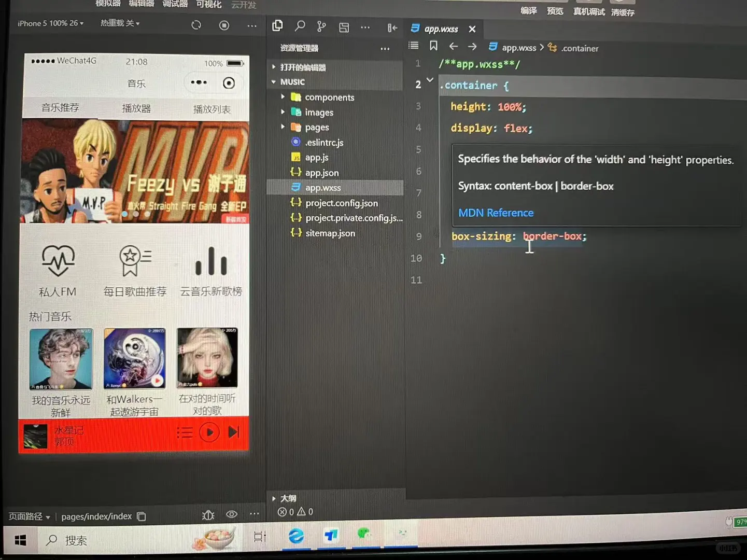Navigate forward with the right arrow
Screen dimensions: 747x560
click(x=472, y=47)
